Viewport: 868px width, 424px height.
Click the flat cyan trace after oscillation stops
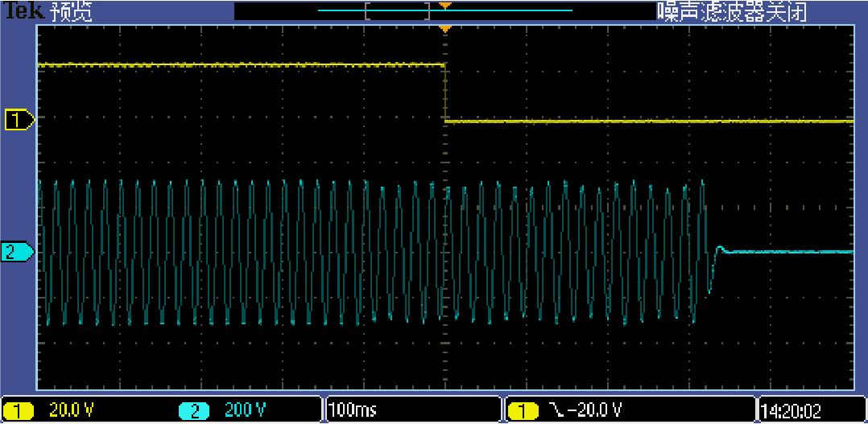point(789,252)
